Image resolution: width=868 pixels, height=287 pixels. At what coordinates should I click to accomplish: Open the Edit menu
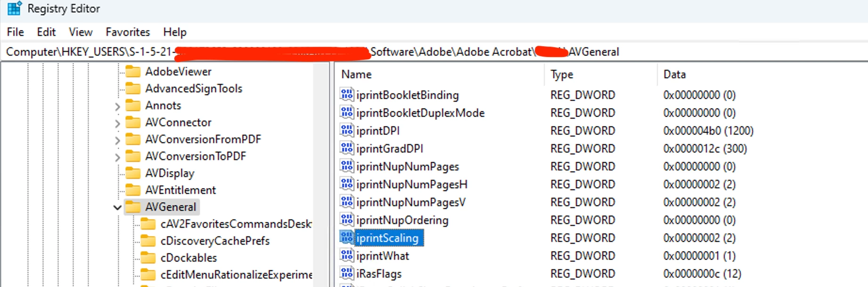tap(46, 32)
